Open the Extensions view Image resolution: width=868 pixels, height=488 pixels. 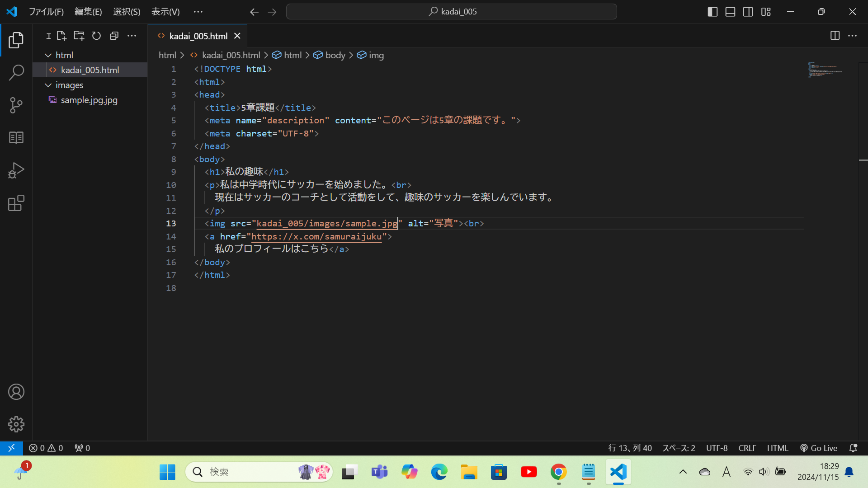(16, 203)
